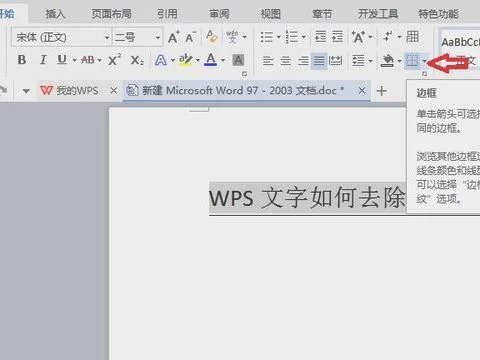Viewport: 480px width, 360px height.
Task: Click the highlighted heading WPS 文字如何去除
Action: click(307, 198)
